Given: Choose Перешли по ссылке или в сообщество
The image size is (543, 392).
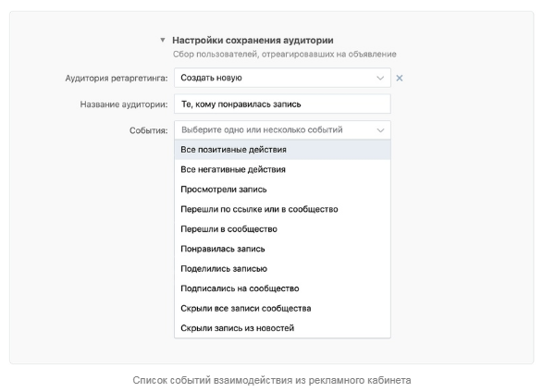Looking at the screenshot, I should pos(282,209).
